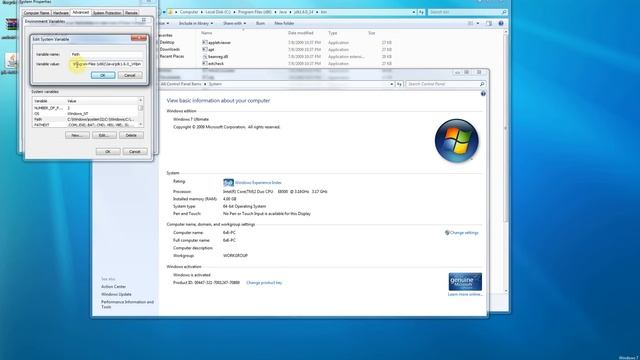
Task: Close the Edit System Variable dialog
Action: point(139,38)
